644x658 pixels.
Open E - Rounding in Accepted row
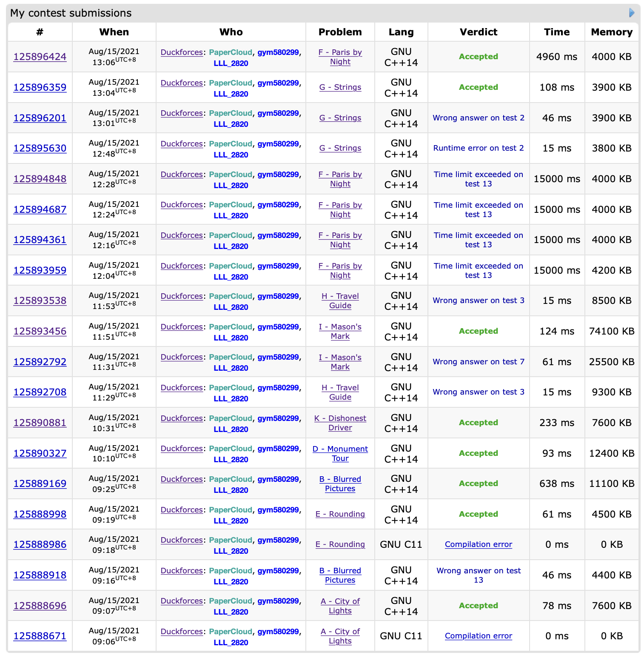pyautogui.click(x=340, y=514)
